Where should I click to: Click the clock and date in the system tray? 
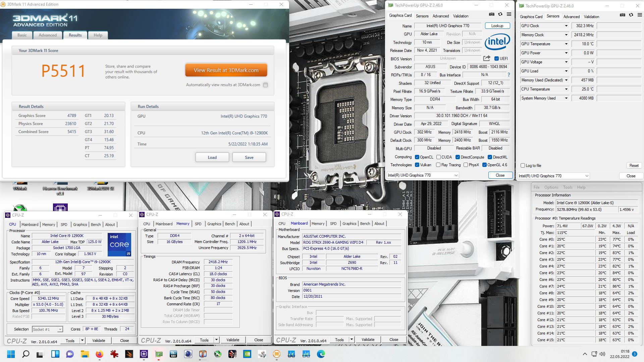tap(620, 354)
